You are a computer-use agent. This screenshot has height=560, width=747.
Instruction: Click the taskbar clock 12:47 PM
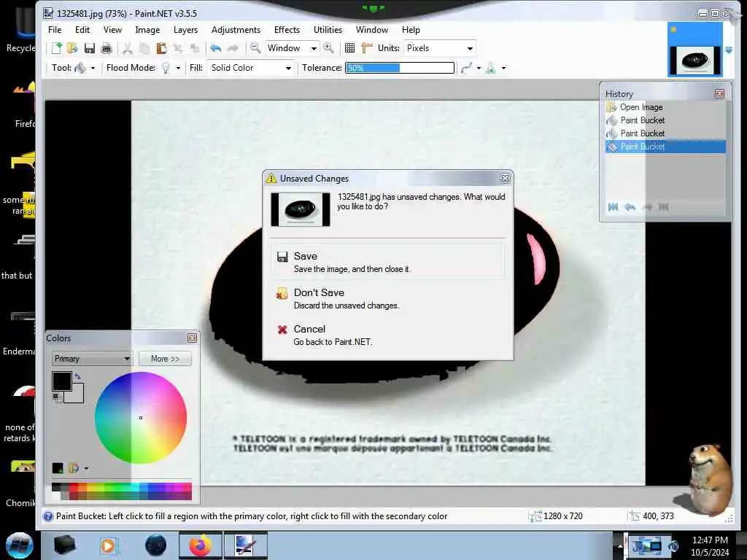click(710, 540)
